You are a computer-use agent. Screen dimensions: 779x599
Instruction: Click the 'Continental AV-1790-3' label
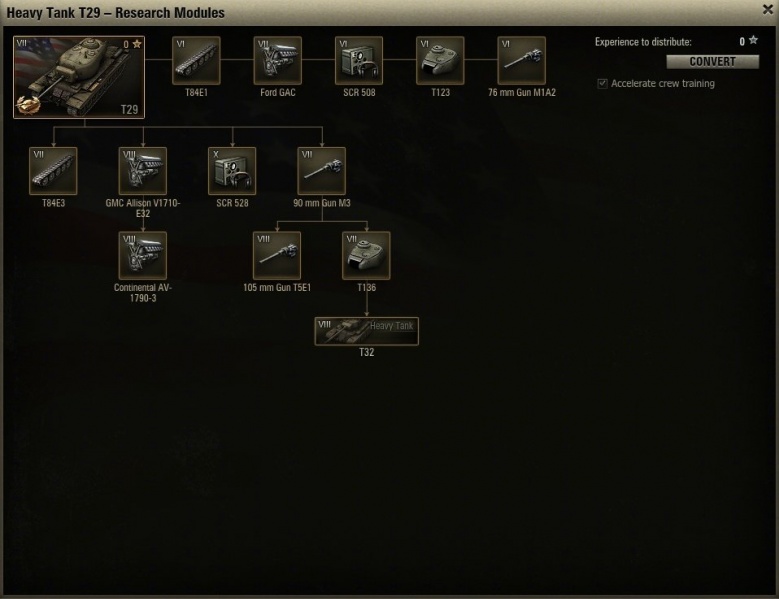point(143,293)
